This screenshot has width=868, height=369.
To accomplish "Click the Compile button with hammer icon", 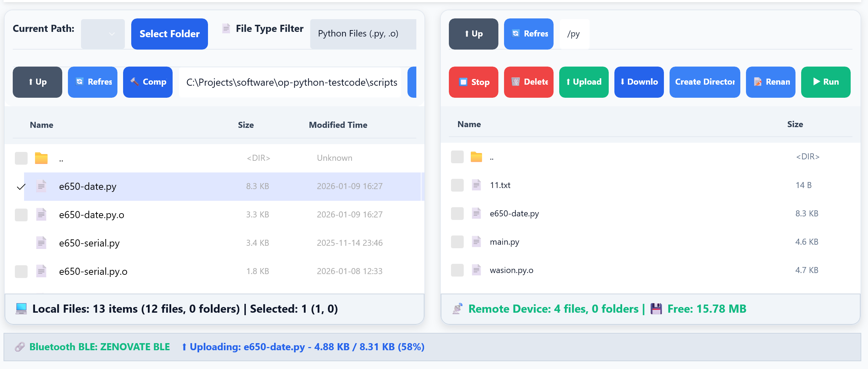I will point(148,82).
